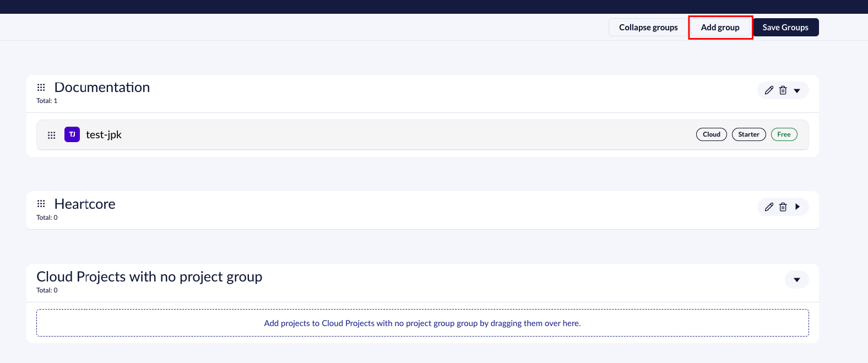Viewport: 868px width, 363px height.
Task: Save changes with Save Groups button
Action: (x=785, y=27)
